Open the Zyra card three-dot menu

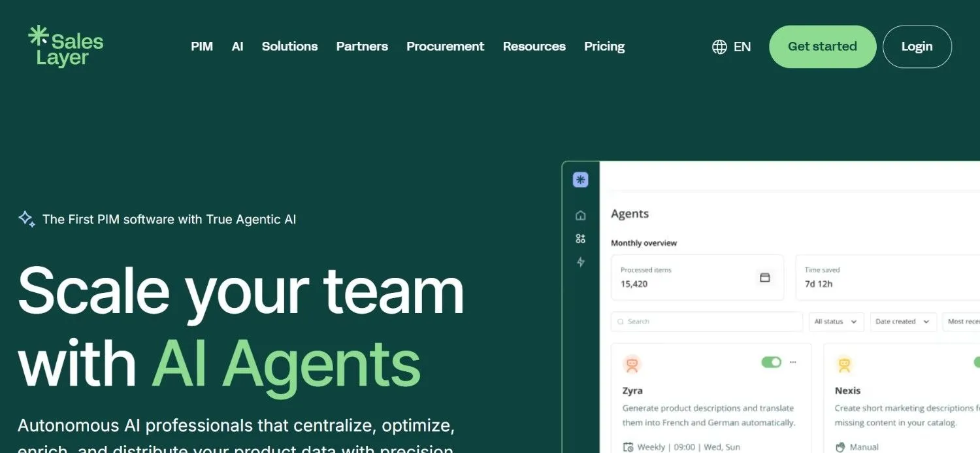pos(793,362)
